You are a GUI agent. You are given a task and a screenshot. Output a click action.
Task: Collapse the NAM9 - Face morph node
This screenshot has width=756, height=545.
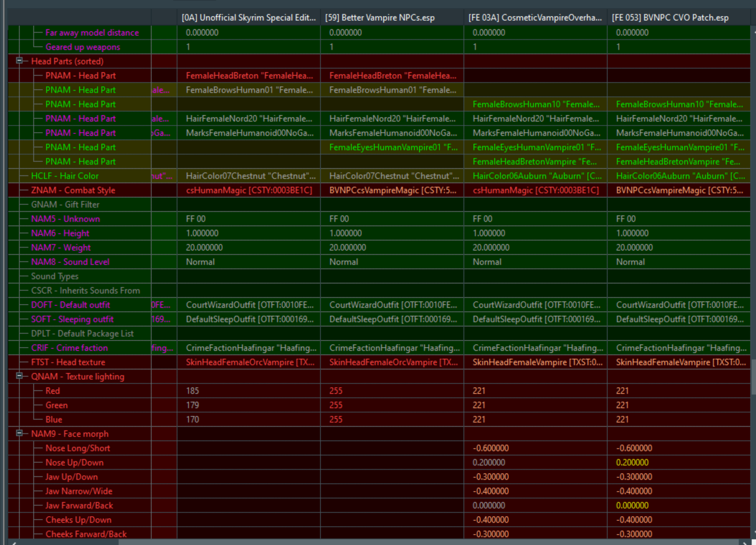click(19, 433)
